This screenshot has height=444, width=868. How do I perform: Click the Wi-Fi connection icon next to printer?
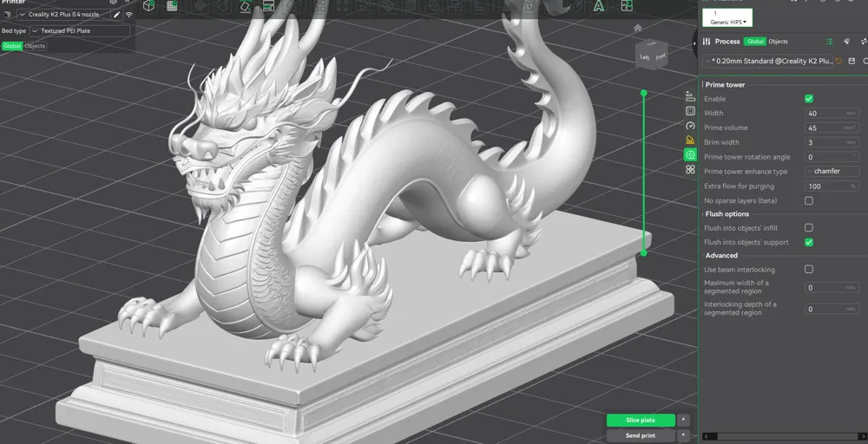tap(129, 15)
